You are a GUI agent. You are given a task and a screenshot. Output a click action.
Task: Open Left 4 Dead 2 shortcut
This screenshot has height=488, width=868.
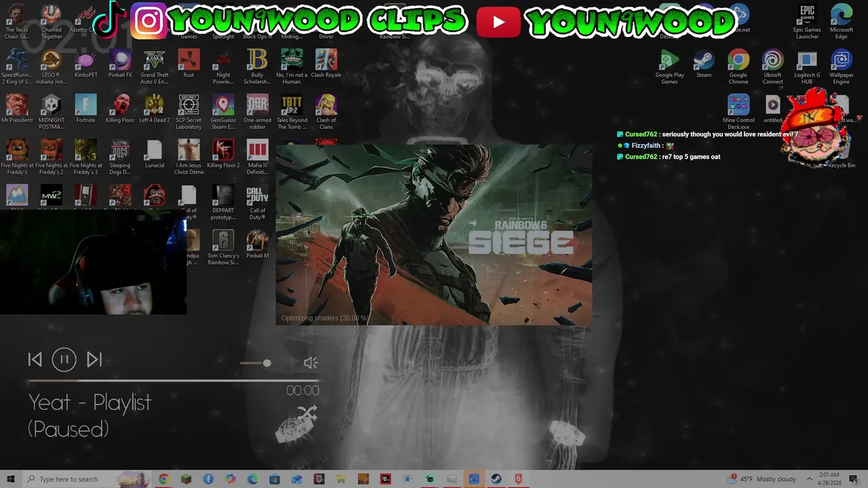click(155, 110)
